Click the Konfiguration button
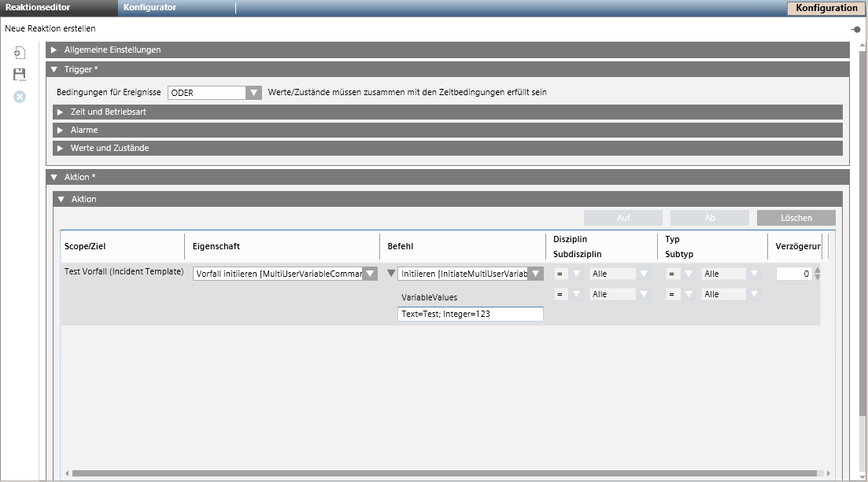Viewport: 868px width, 482px height. coord(826,8)
